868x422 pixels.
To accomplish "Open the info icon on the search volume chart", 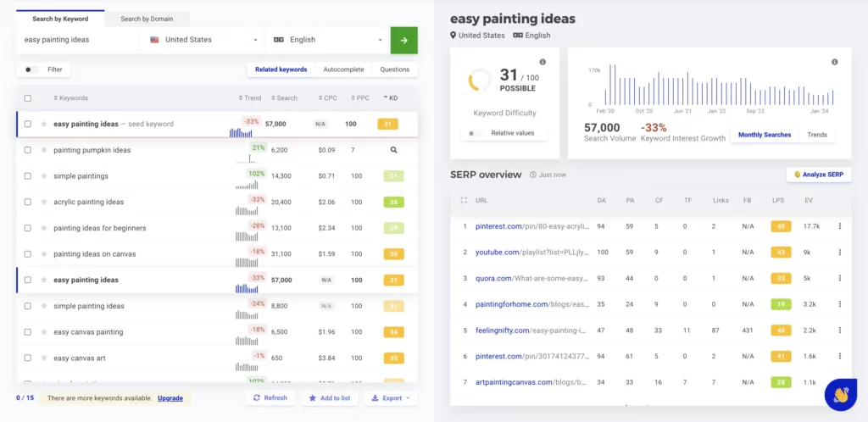I will 834,62.
